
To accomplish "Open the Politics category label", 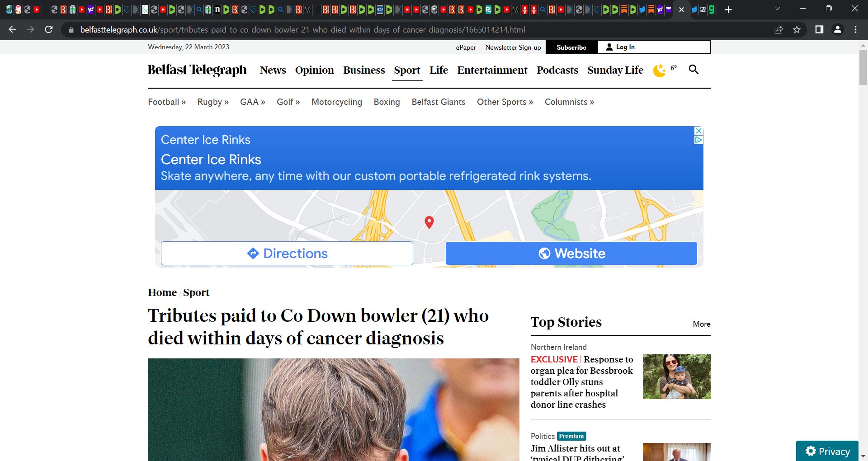I will (x=542, y=436).
